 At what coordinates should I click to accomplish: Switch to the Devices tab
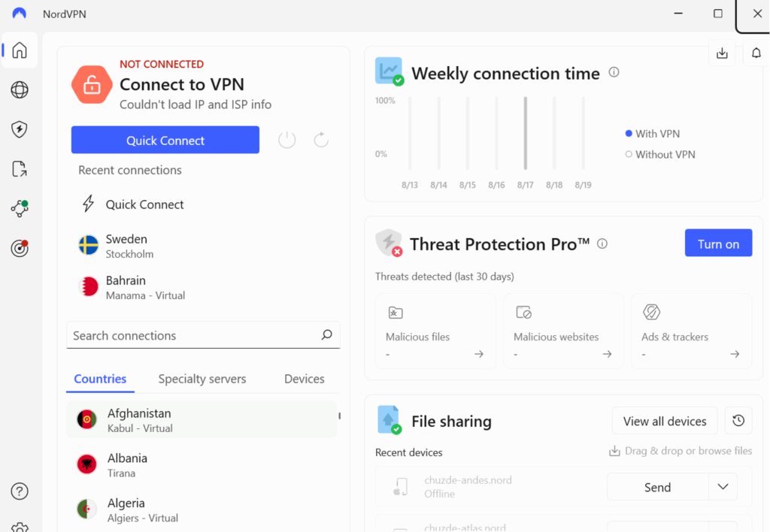click(305, 379)
